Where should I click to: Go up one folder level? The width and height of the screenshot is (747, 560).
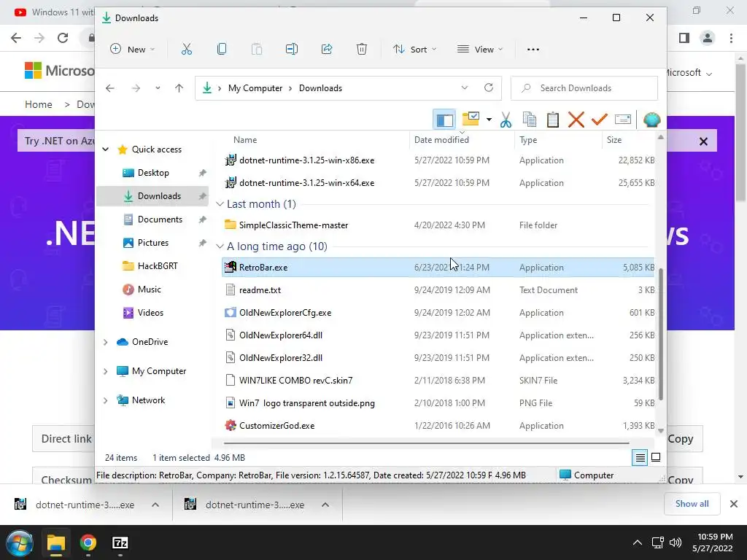[179, 88]
